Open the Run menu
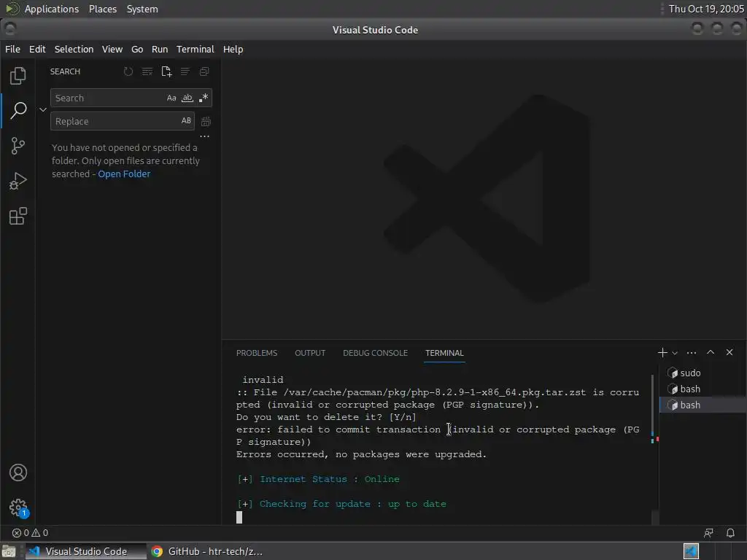747x560 pixels. tap(160, 49)
